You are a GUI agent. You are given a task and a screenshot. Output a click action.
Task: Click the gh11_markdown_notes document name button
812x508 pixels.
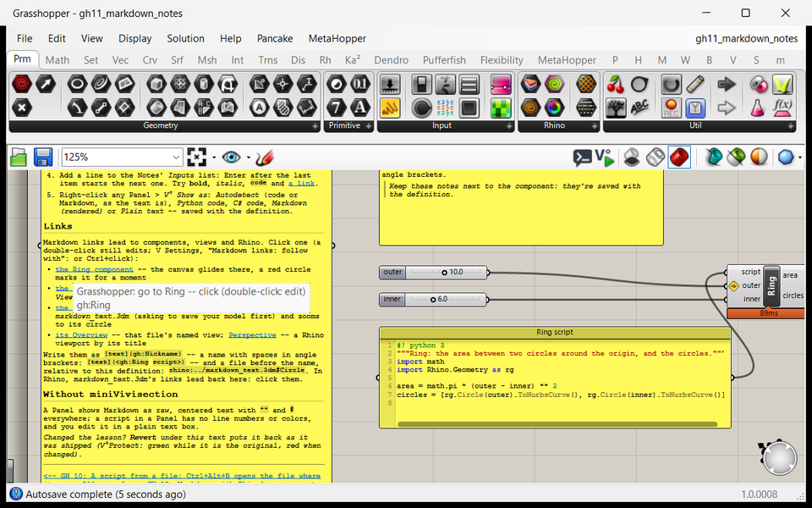[x=746, y=38]
